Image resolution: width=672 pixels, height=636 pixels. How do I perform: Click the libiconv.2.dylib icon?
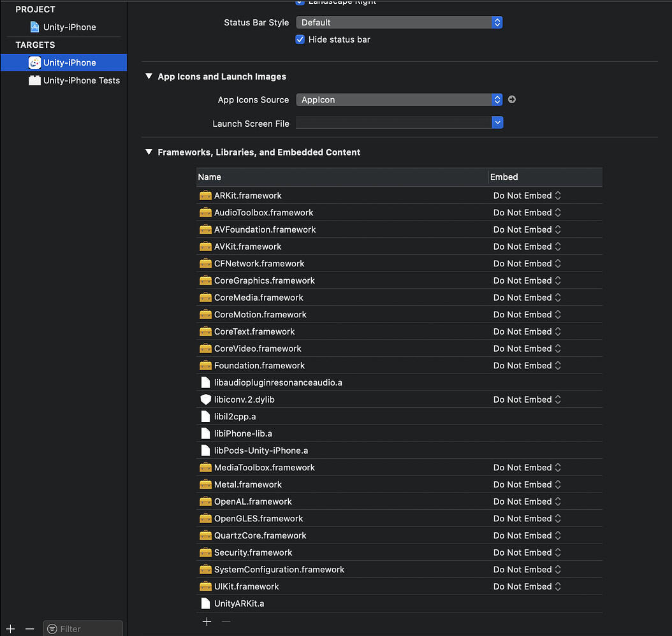point(207,399)
